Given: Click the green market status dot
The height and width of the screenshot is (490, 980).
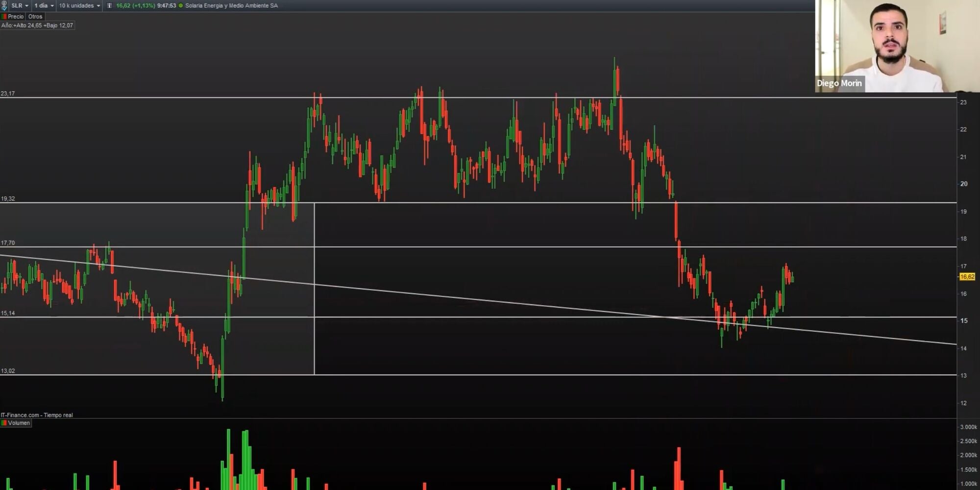Looking at the screenshot, I should 181,6.
